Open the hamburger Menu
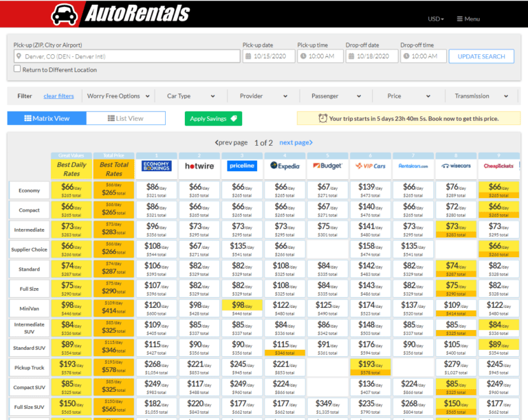This screenshot has height=420, width=528. [x=468, y=19]
